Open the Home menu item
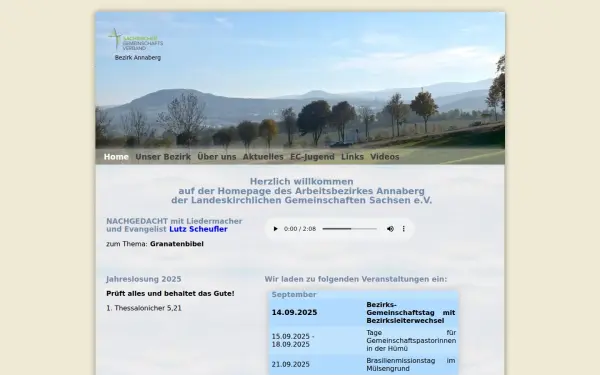The height and width of the screenshot is (375, 600). point(116,157)
